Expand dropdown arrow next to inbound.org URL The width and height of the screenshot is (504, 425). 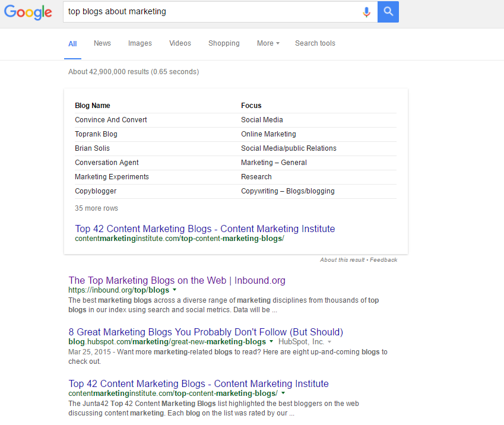(175, 290)
